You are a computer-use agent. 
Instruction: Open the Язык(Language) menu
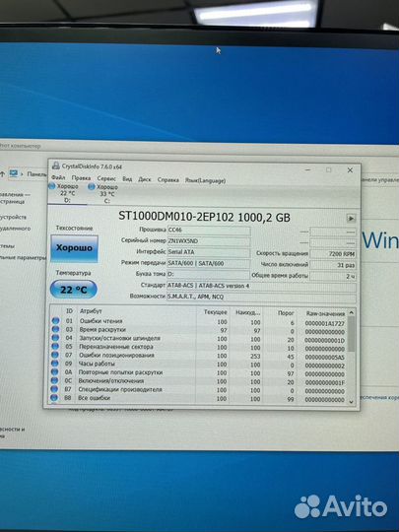[205, 180]
